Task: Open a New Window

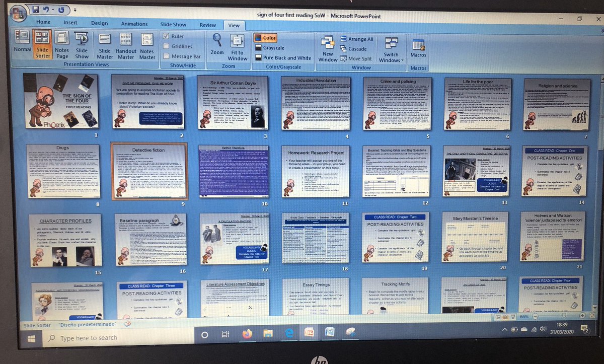Action: coord(328,49)
